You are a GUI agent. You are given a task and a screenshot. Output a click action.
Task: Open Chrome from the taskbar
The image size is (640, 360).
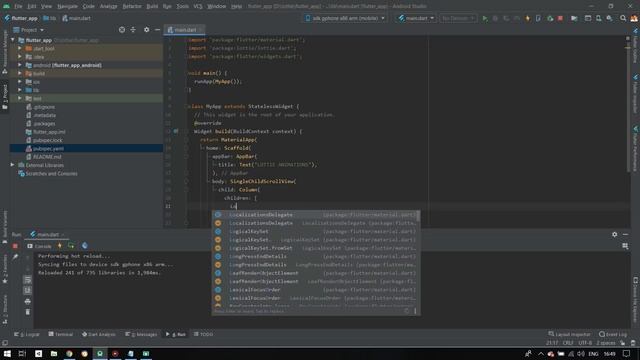click(69, 353)
